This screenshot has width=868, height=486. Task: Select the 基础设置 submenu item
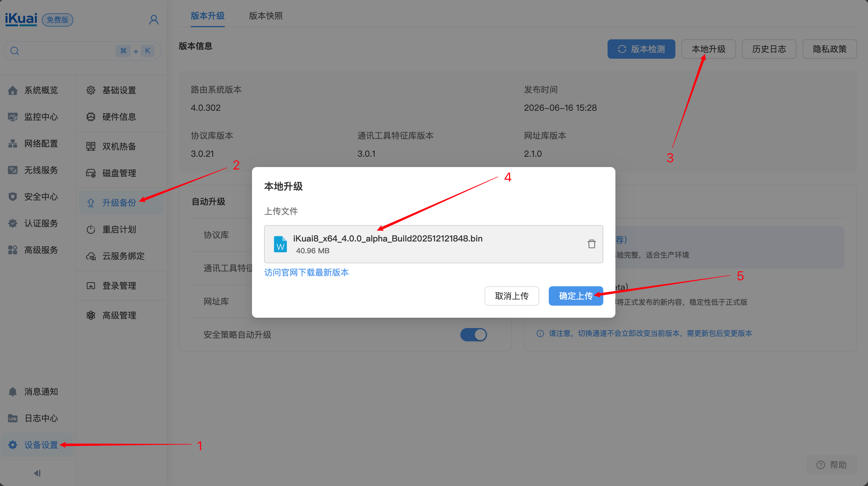click(x=121, y=90)
